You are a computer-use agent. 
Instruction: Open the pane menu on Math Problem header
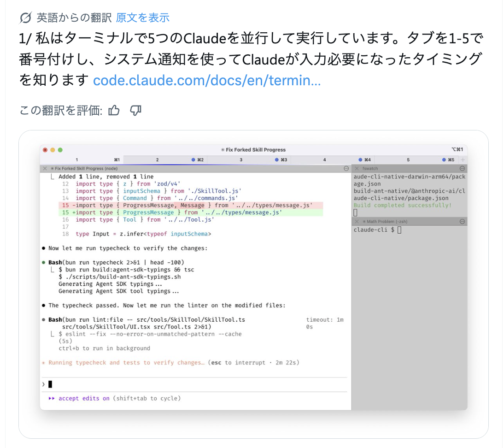462,221
